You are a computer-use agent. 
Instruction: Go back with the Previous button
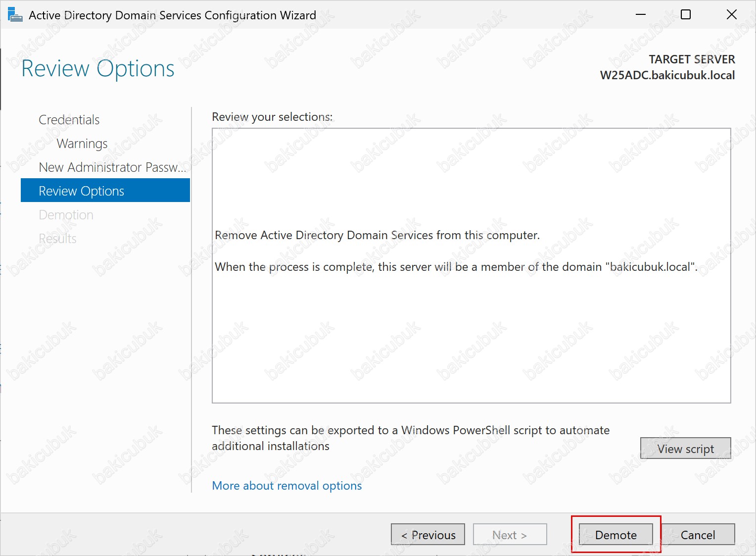(x=428, y=535)
